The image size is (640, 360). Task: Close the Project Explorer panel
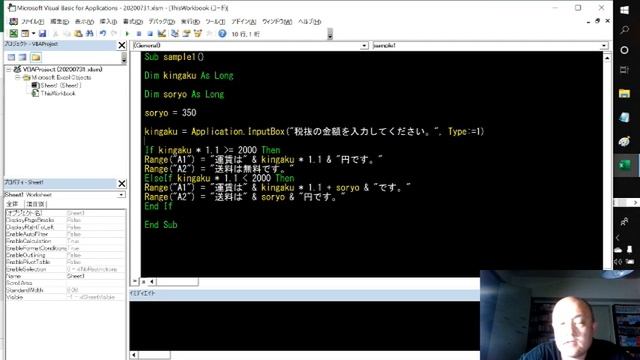pyautogui.click(x=122, y=45)
